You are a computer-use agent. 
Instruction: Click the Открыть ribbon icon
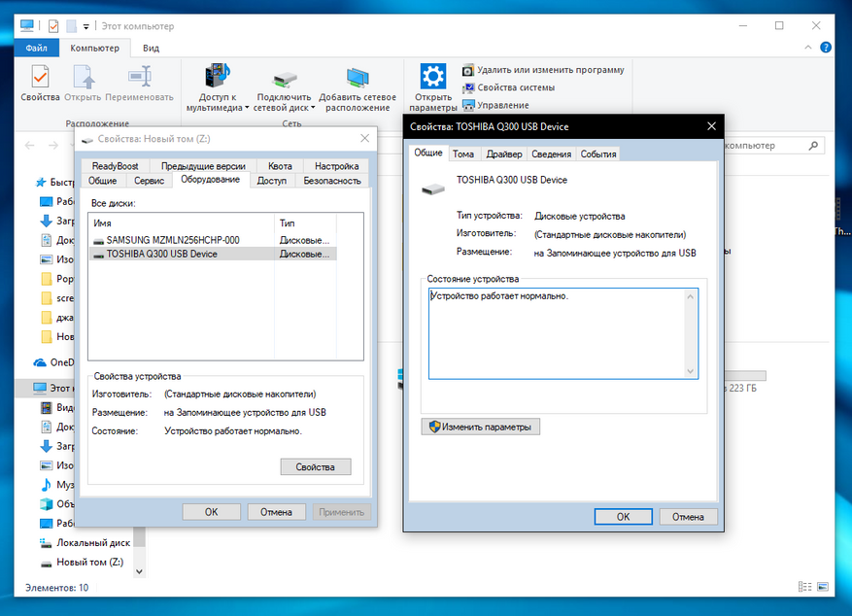[84, 77]
